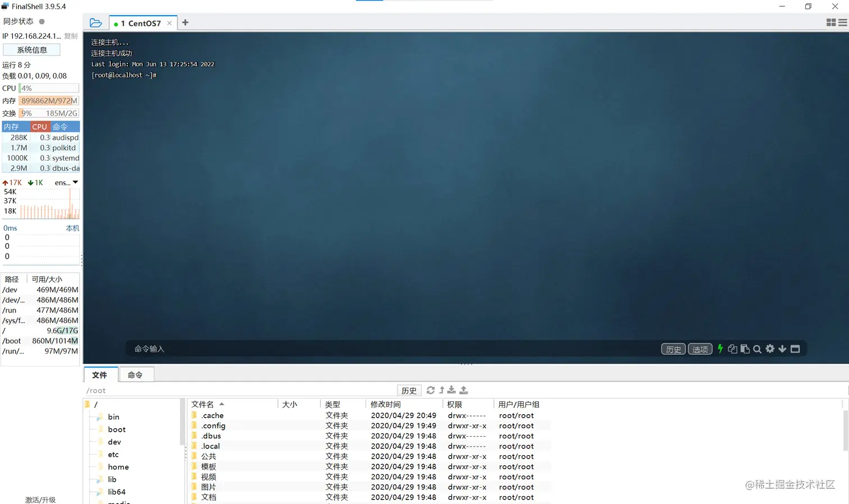Open the hamburger main menu
The width and height of the screenshot is (849, 504).
(843, 22)
